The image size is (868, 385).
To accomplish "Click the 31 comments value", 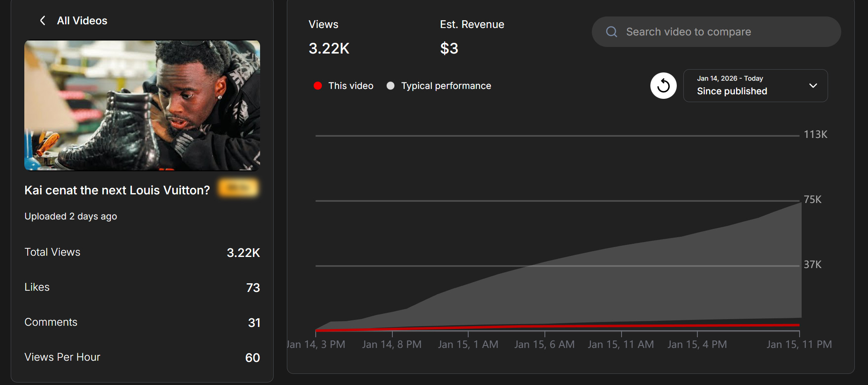I will click(254, 323).
